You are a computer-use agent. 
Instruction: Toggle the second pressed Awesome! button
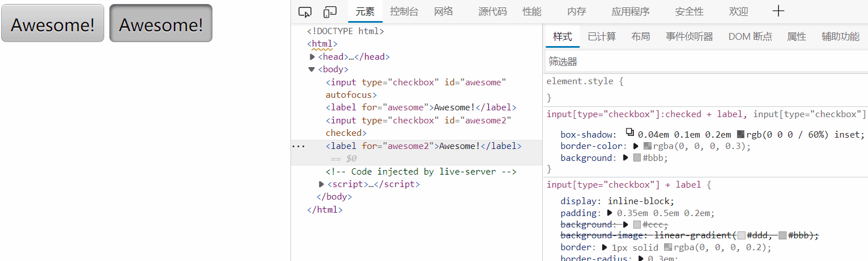tap(161, 23)
